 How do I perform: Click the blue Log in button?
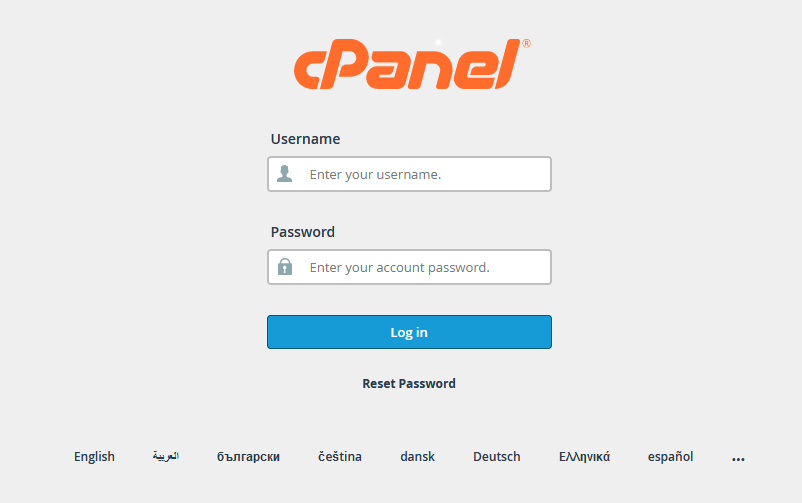[409, 332]
